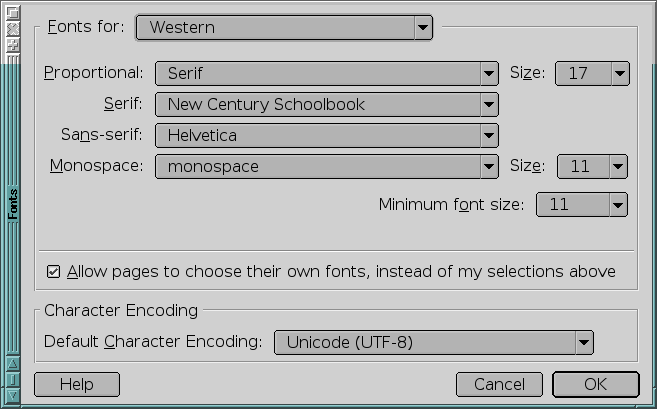
Task: Click the overlapping-squares icon on the titlebar
Action: [13, 13]
